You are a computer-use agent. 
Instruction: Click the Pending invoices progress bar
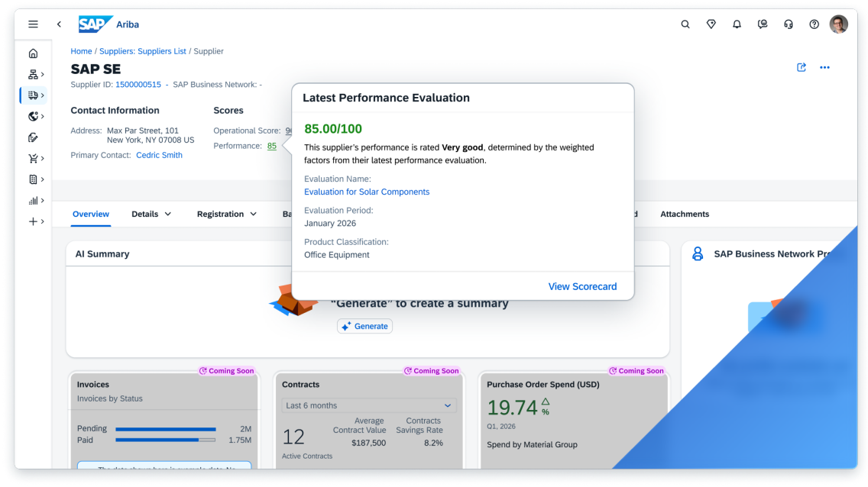click(166, 429)
